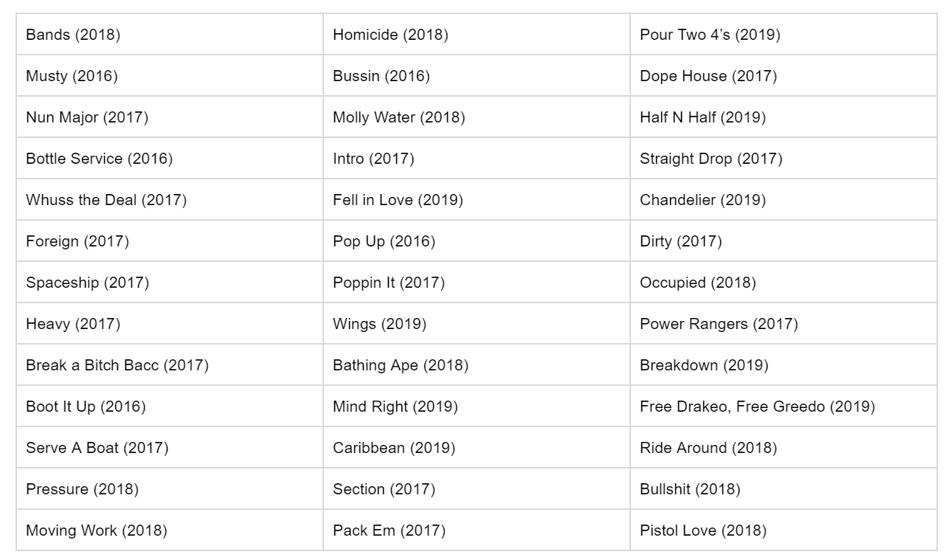Click the Bands (2018) cell
949x560 pixels.
pyautogui.click(x=170, y=34)
